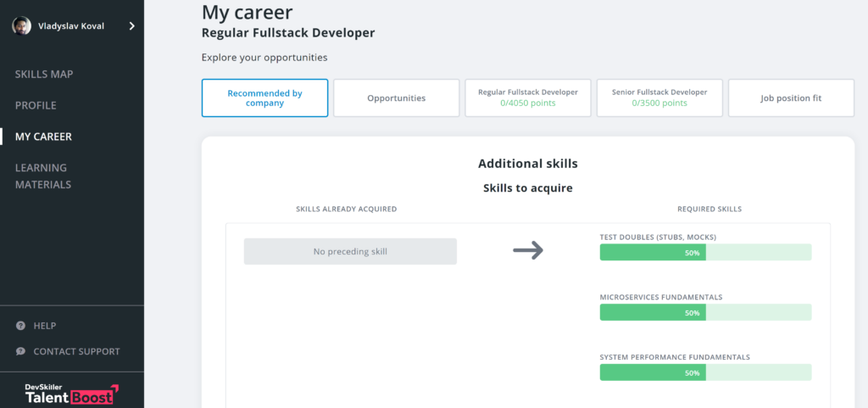Click Test Doubles progress bar
Screen dimensions: 868x408
705,253
